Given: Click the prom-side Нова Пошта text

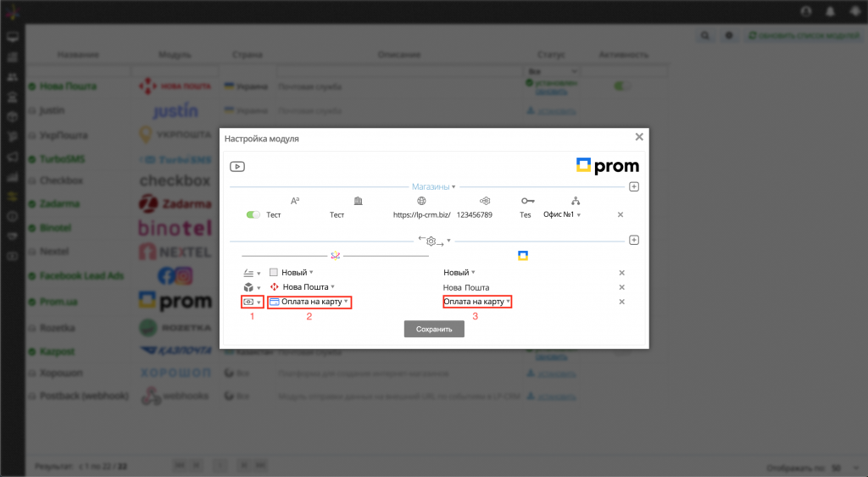Looking at the screenshot, I should point(466,288).
